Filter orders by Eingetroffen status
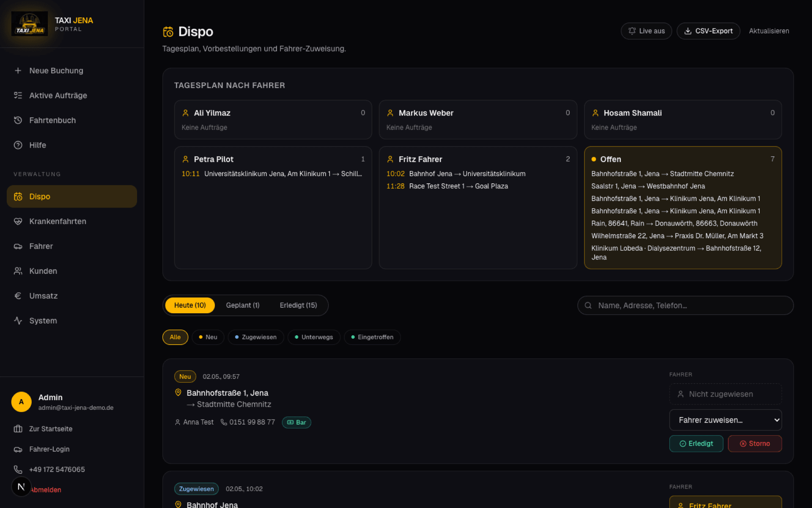812x508 pixels. pyautogui.click(x=372, y=337)
